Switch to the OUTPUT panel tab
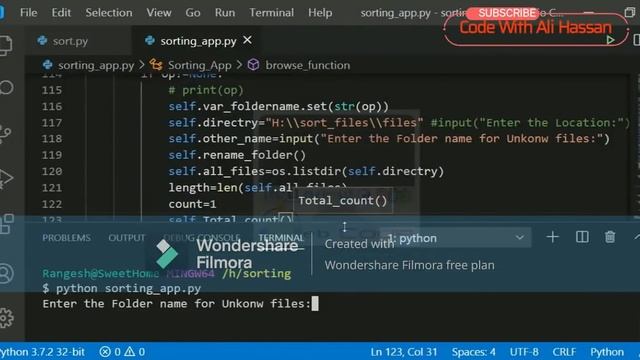The height and width of the screenshot is (360, 640). coord(127,238)
